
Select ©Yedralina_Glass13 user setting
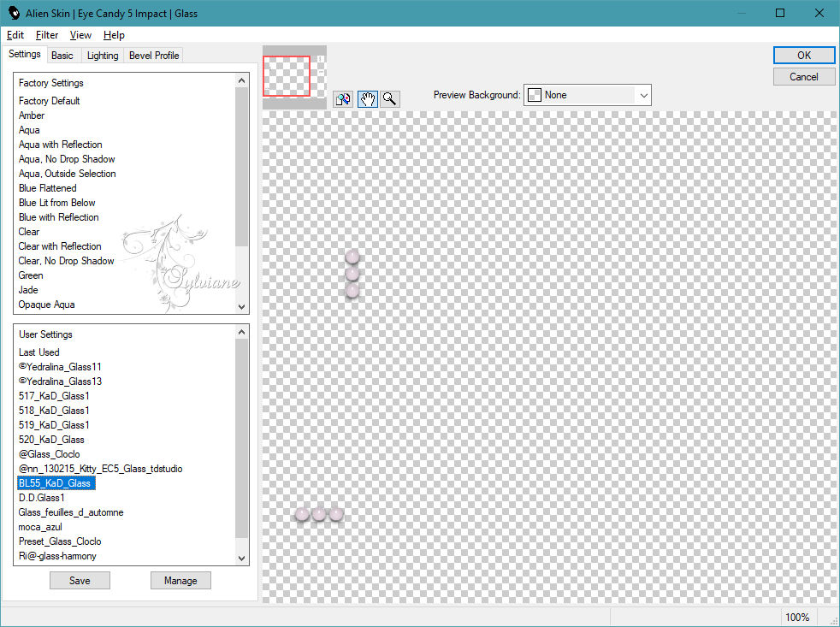(x=60, y=381)
